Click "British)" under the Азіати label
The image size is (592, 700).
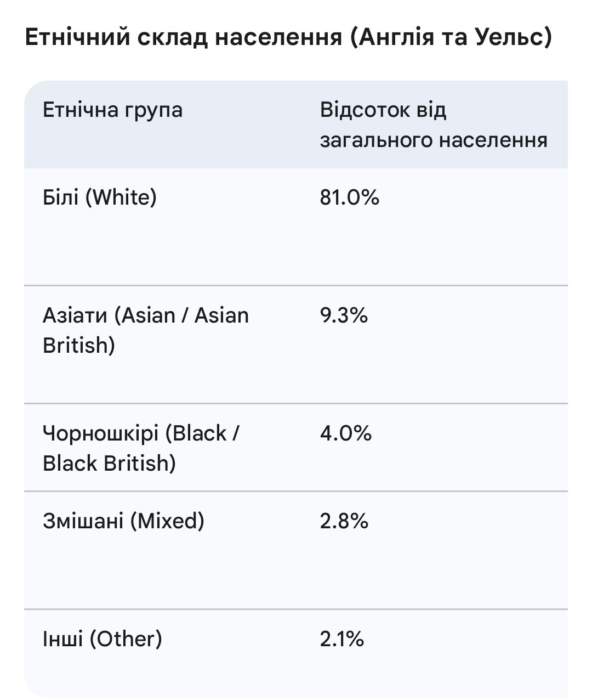78,345
